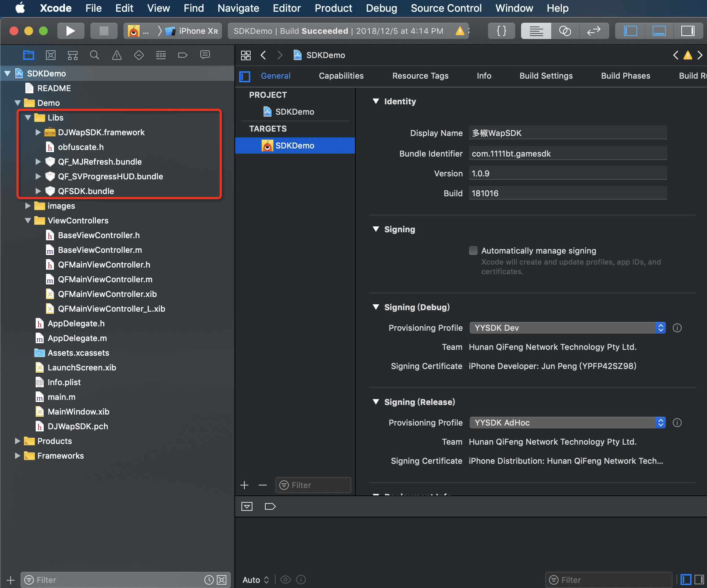Open the related items grid menu
This screenshot has width=707, height=588.
[246, 55]
